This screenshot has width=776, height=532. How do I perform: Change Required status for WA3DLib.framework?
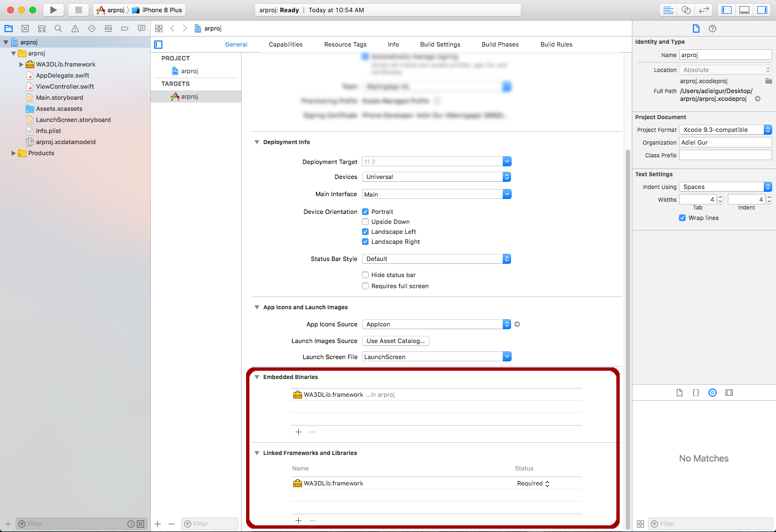[533, 483]
